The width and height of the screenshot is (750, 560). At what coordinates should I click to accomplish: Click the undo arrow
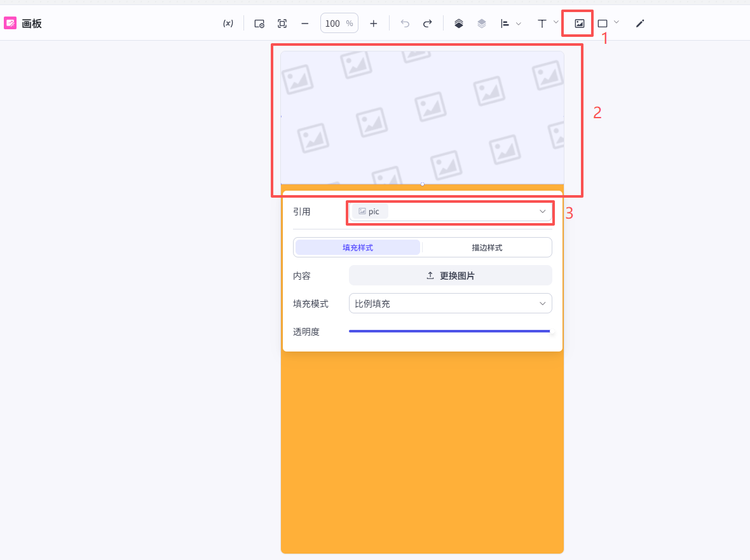[405, 24]
